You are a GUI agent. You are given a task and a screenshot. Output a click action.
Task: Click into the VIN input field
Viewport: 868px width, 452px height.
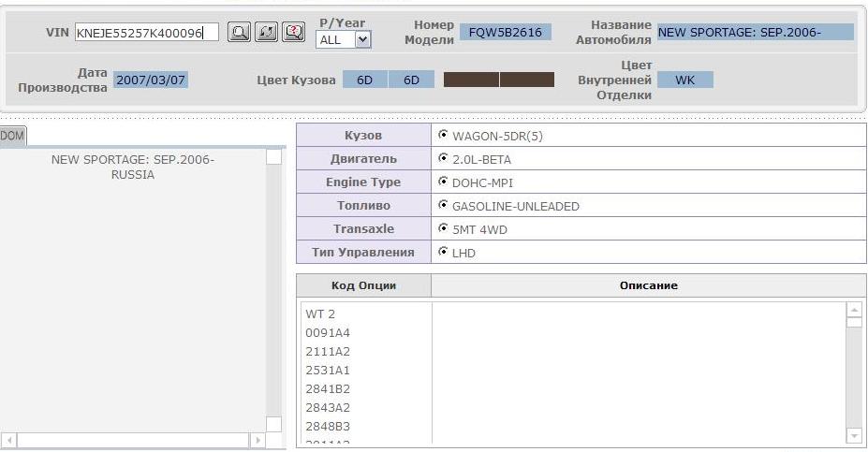pos(145,33)
